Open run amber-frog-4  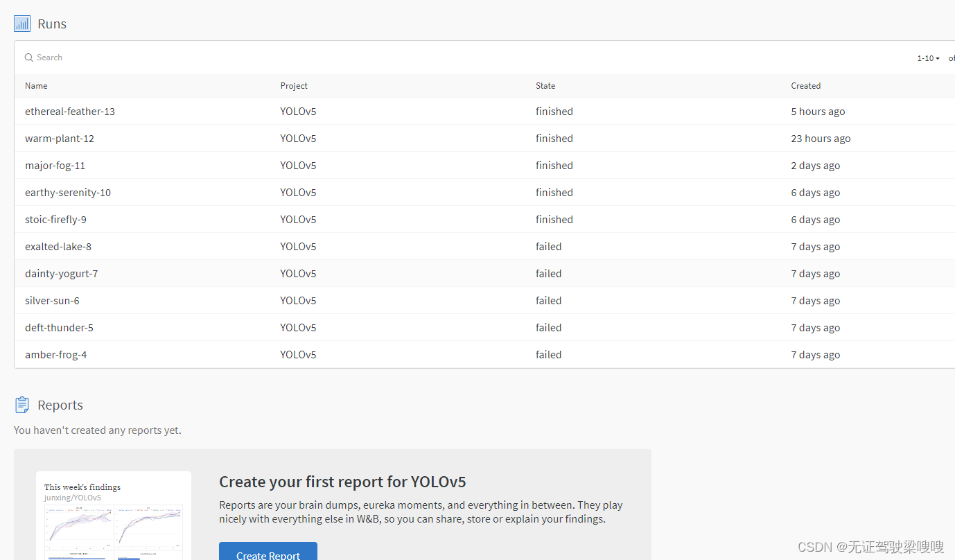pyautogui.click(x=56, y=355)
